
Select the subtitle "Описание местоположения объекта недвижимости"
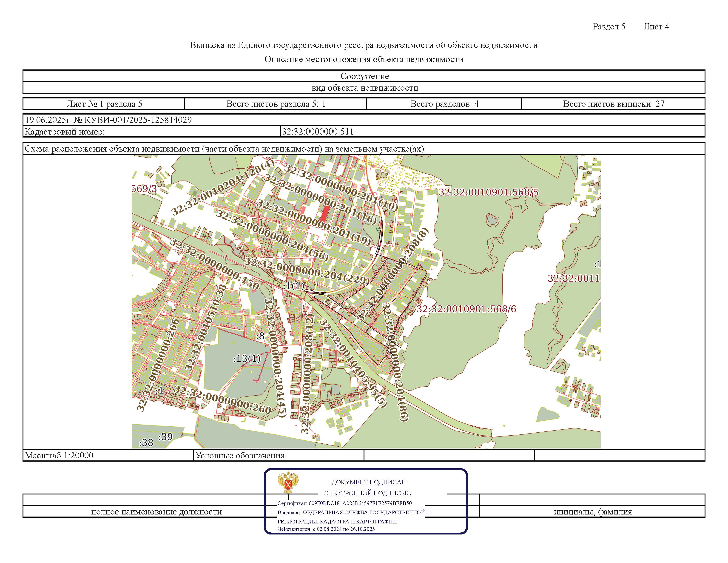pos(364,59)
